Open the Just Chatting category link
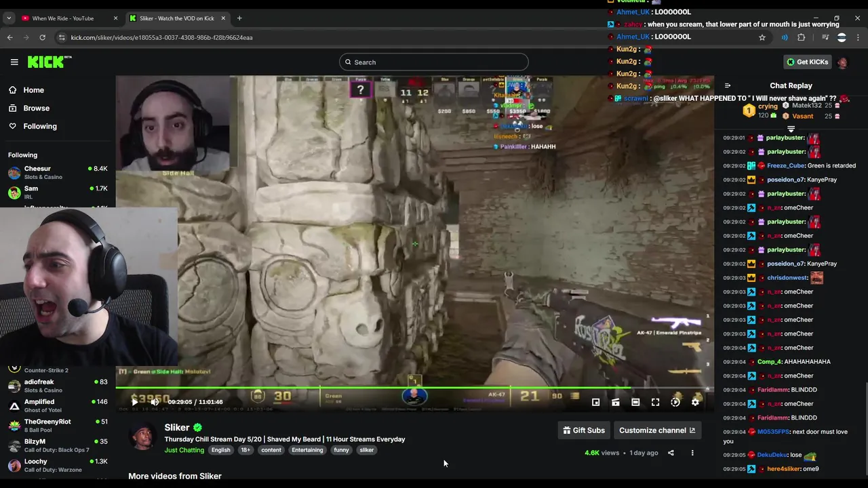The image size is (868, 488). pyautogui.click(x=184, y=450)
